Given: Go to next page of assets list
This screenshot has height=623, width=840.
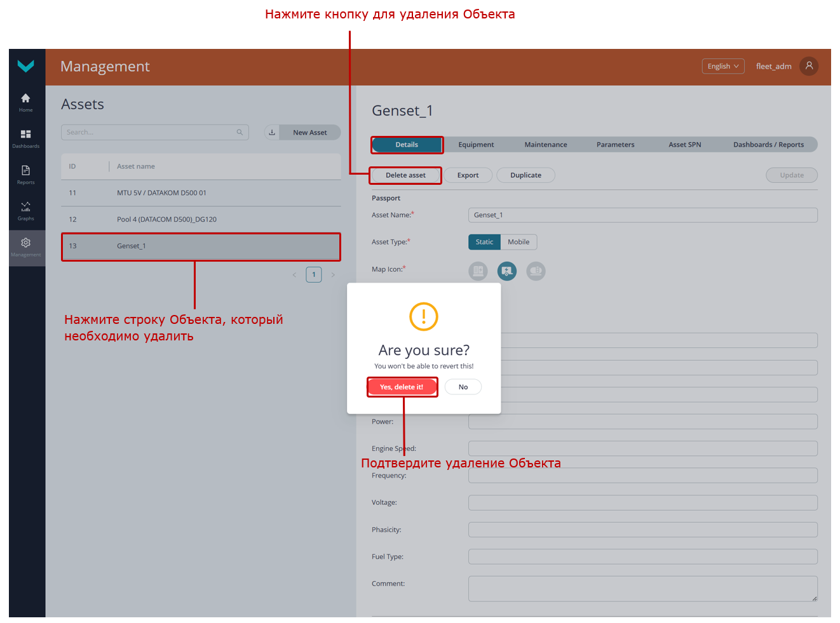Looking at the screenshot, I should pos(333,275).
